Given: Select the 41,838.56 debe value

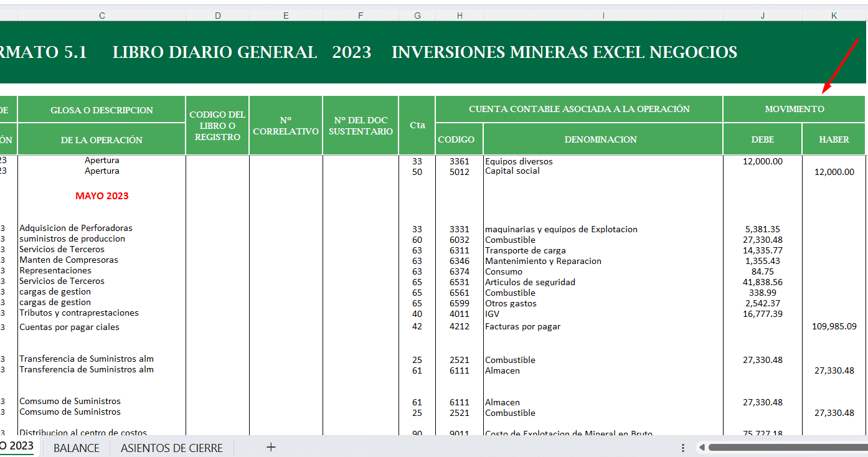Looking at the screenshot, I should [x=762, y=282].
